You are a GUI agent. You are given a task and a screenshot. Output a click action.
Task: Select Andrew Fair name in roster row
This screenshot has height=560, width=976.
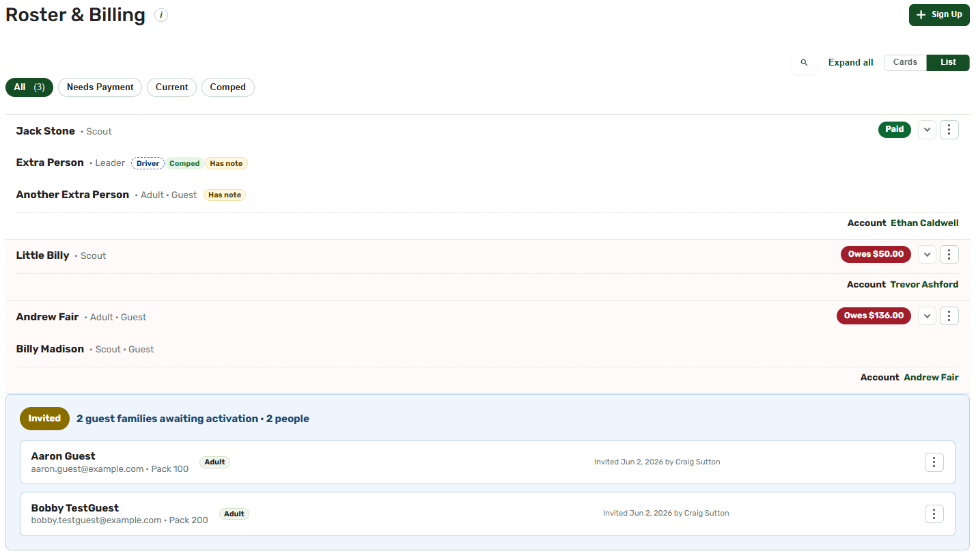pos(47,317)
